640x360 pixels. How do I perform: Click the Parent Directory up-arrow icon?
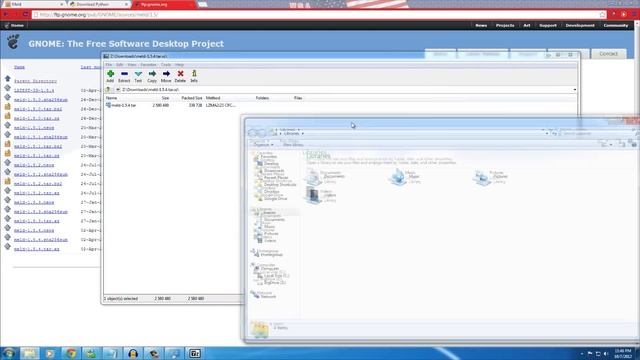(x=7, y=79)
